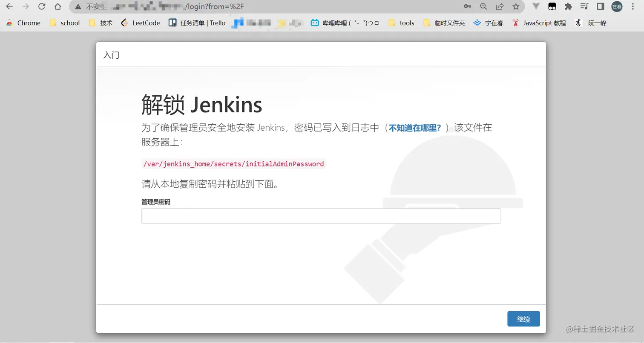The image size is (644, 343).
Task: Open the media control playlist icon
Action: pos(584,6)
